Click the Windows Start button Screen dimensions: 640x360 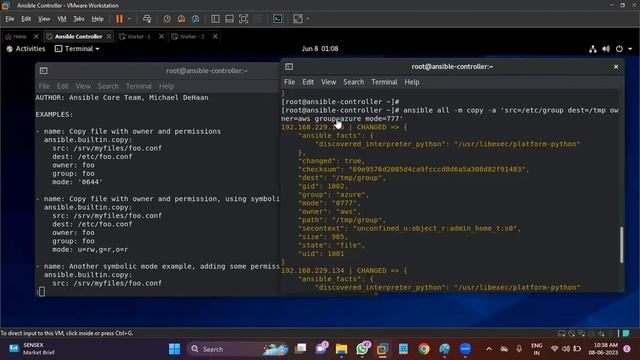tap(174, 349)
